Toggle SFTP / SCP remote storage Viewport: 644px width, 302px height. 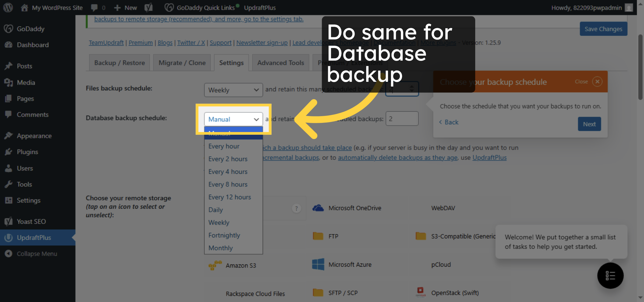coord(318,292)
